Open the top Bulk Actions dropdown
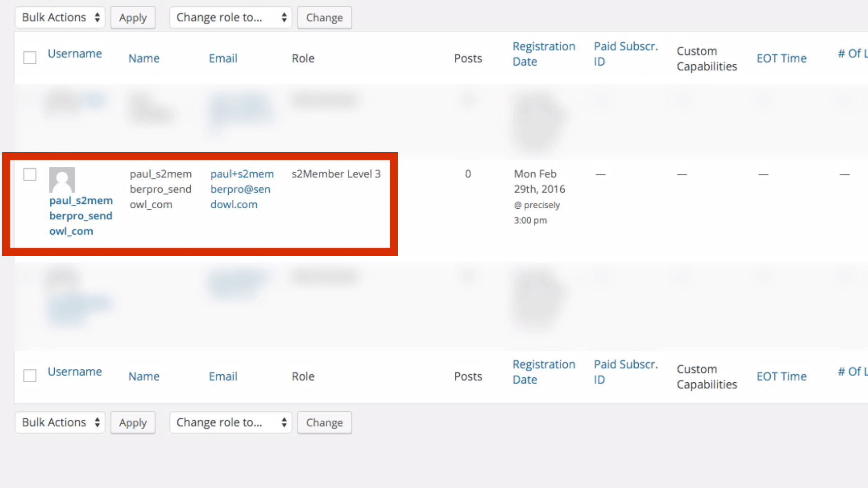 tap(60, 18)
